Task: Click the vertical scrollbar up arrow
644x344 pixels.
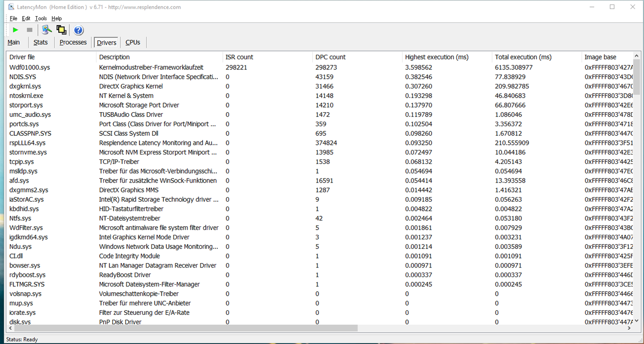Action: (637, 55)
